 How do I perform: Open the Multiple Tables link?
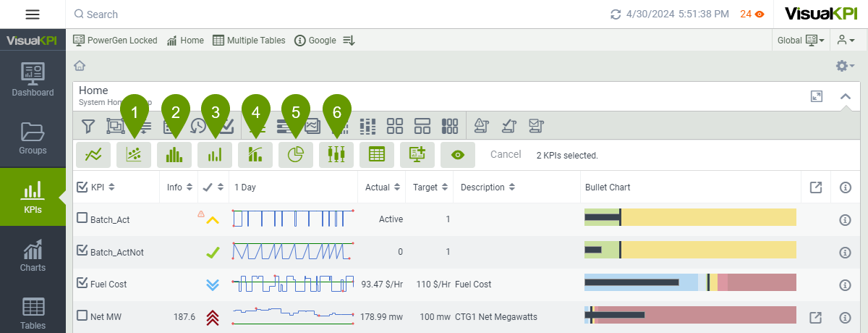[249, 41]
